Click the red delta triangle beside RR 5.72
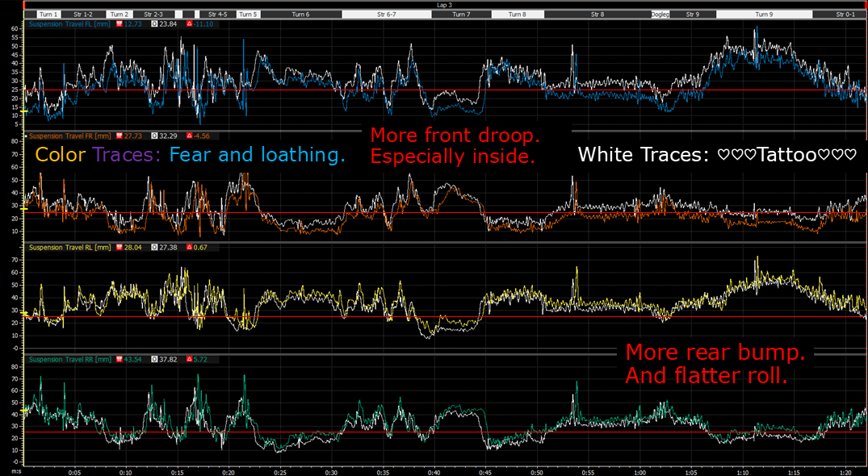868x476 pixels. pos(190,359)
